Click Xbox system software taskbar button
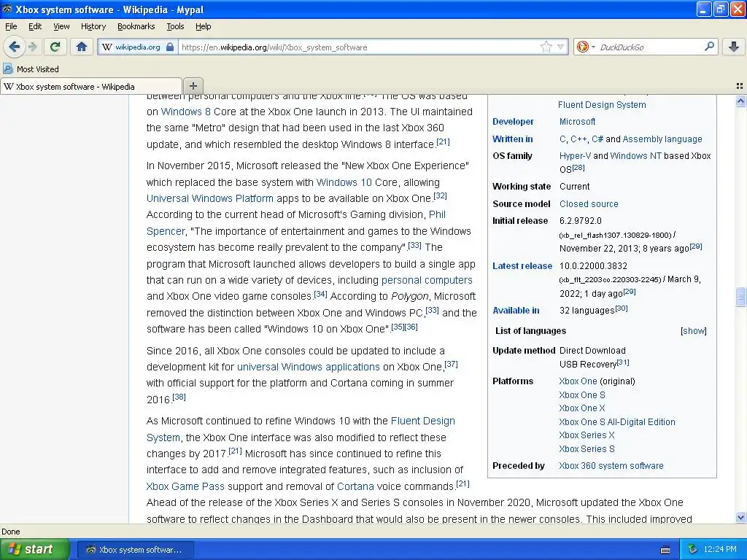This screenshot has width=747, height=560. [x=135, y=550]
